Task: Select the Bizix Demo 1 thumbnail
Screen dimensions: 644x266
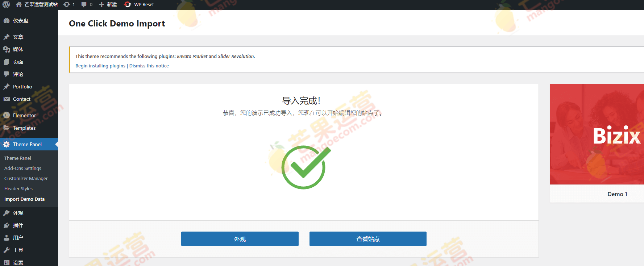Action: tap(597, 134)
